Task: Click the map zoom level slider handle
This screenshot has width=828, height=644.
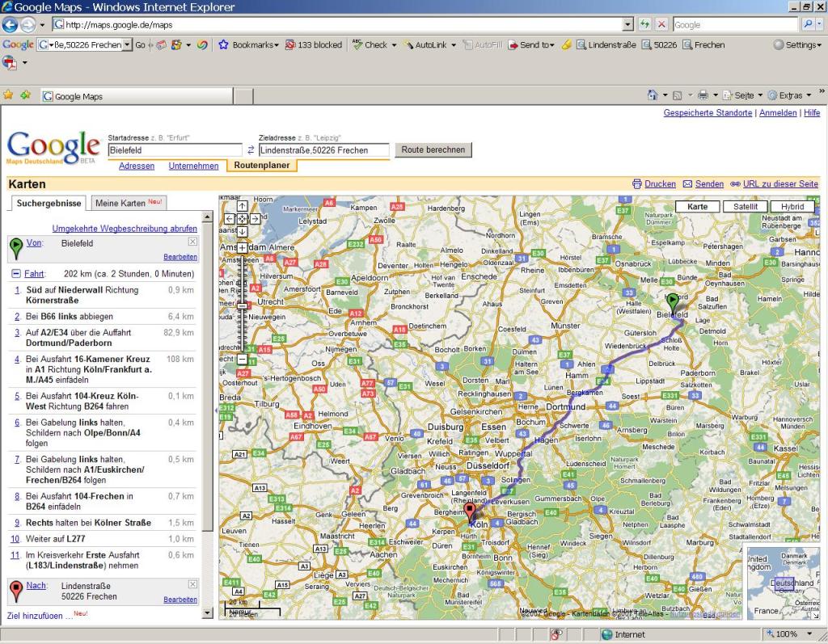Action: [242, 305]
